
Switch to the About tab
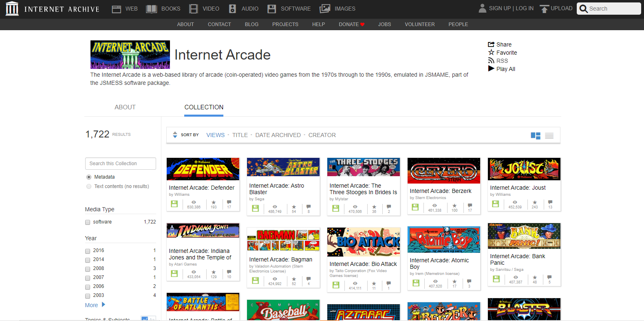pos(125,107)
